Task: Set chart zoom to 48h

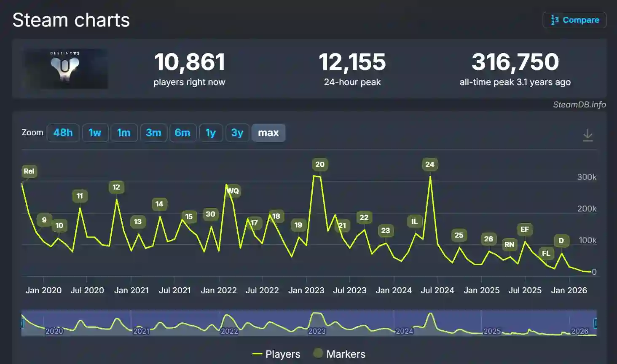Action: [63, 133]
